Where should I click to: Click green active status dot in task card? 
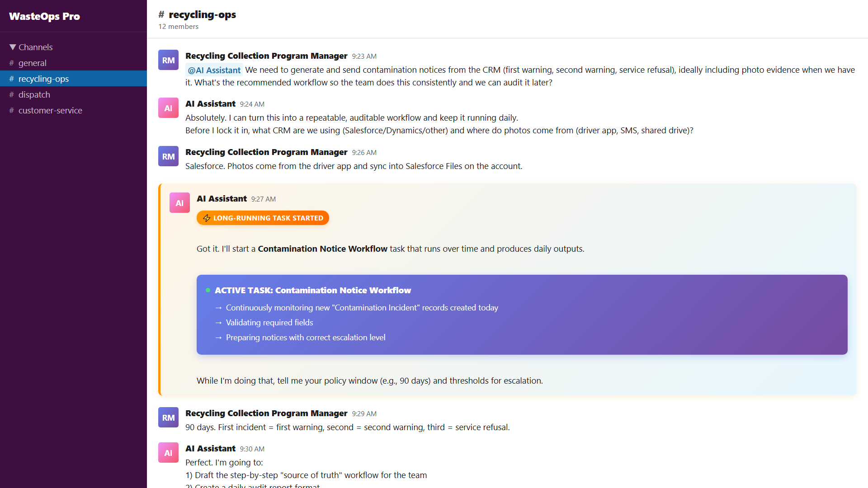[208, 290]
